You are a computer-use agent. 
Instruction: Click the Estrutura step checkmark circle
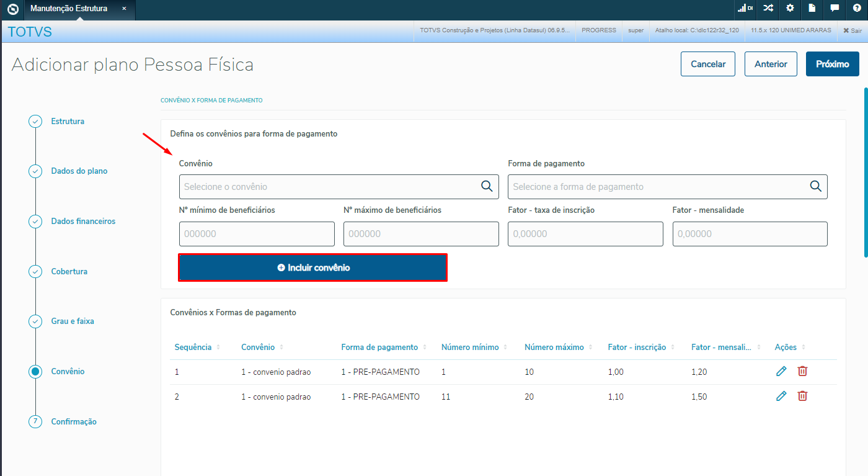[x=35, y=121]
